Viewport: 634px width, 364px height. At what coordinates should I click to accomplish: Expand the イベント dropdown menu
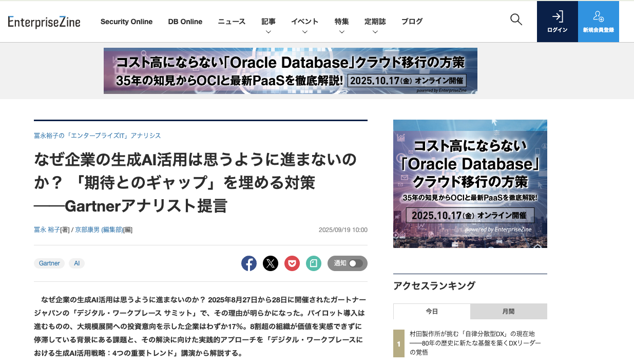click(x=304, y=26)
